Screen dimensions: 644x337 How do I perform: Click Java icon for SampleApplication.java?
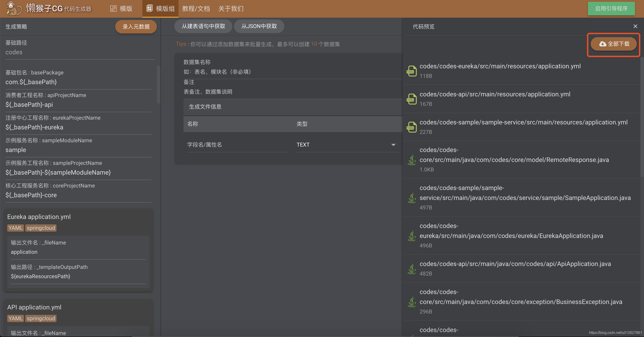tap(412, 198)
